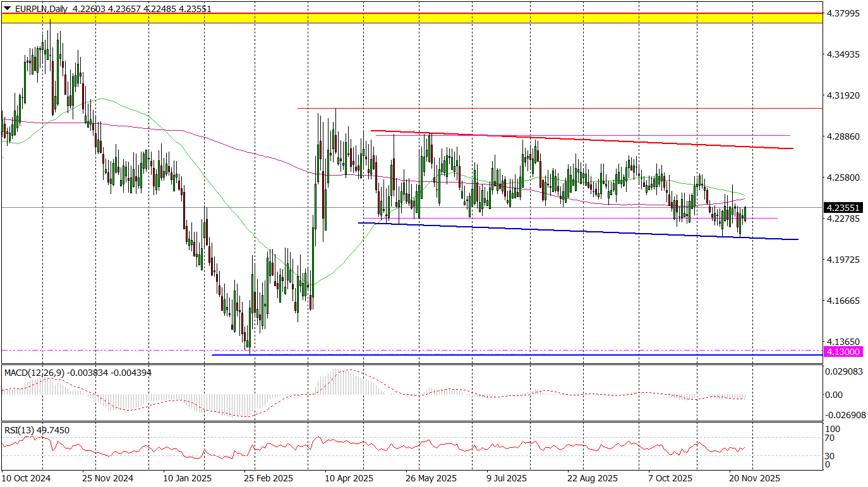Select the thick blue horizontal support line
Image resolution: width=868 pixels, height=487 pixels.
click(x=505, y=355)
